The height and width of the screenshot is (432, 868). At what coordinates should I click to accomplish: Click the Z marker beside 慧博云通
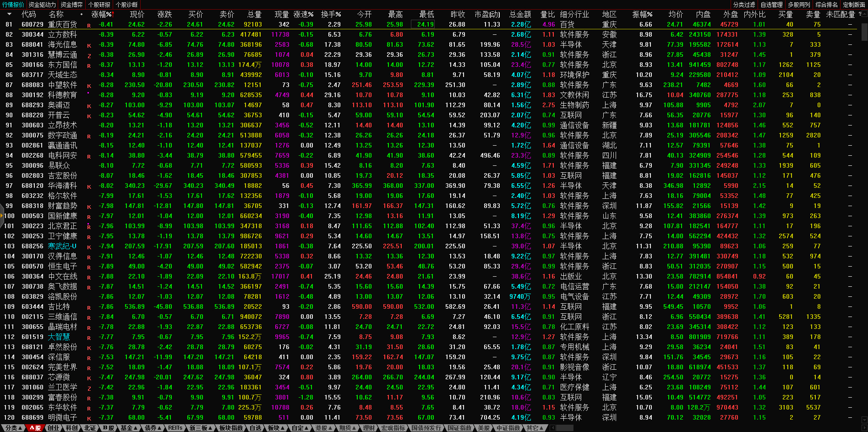coord(89,55)
